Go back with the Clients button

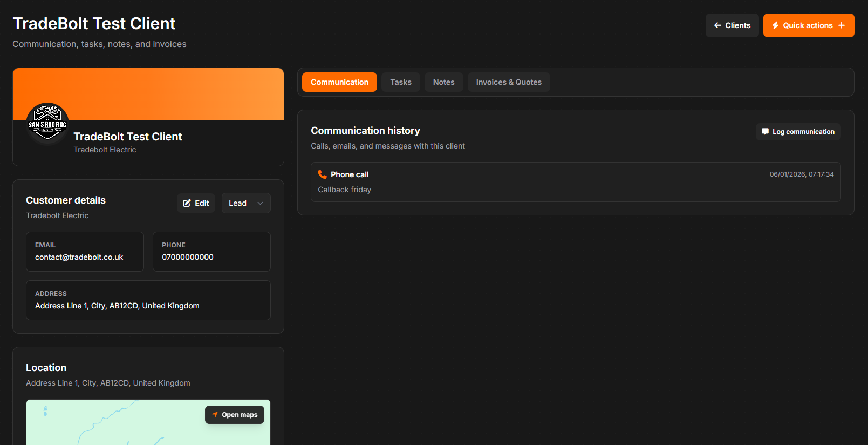pyautogui.click(x=732, y=25)
